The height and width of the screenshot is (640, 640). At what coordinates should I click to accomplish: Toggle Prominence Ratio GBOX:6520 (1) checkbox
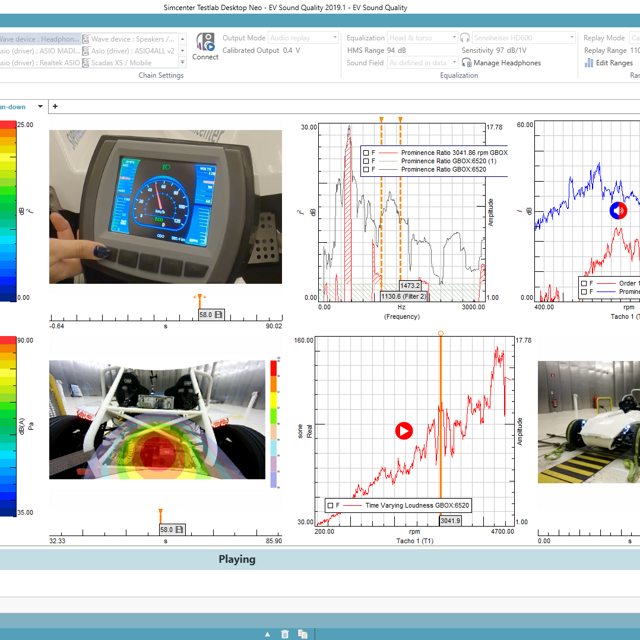366,161
